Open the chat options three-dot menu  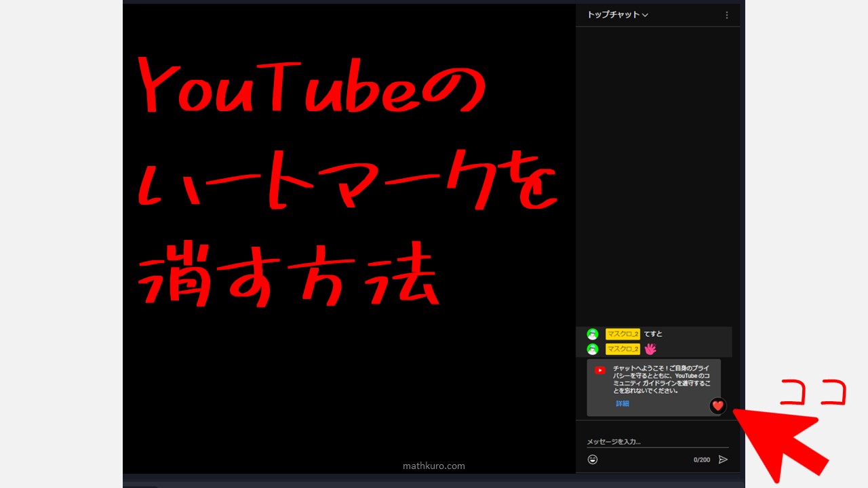pyautogui.click(x=726, y=14)
